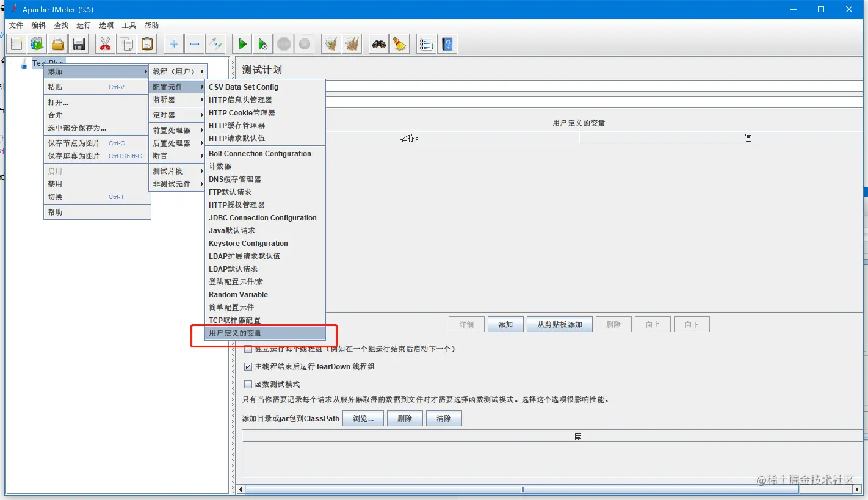This screenshot has width=868, height=500.
Task: Click the New test plan icon
Action: click(x=16, y=44)
